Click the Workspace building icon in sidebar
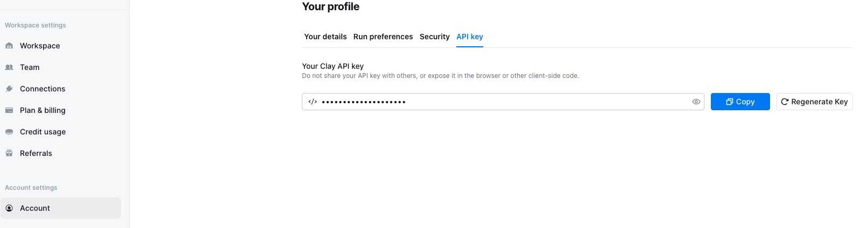868x228 pixels. click(x=9, y=46)
